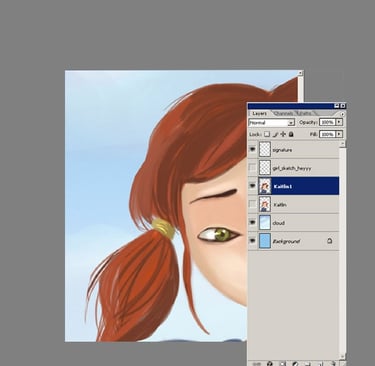This screenshot has width=375, height=366.
Task: Select the girl_sketch layer name
Action: (292, 168)
